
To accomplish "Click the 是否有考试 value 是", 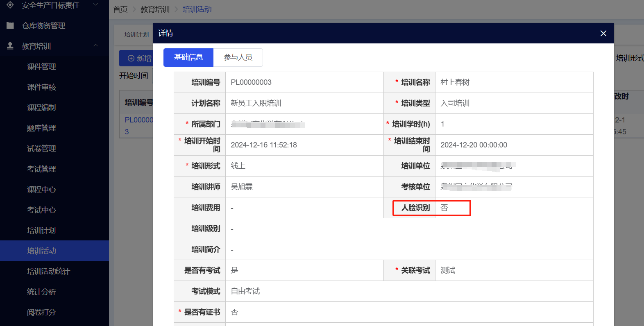I will tap(234, 270).
